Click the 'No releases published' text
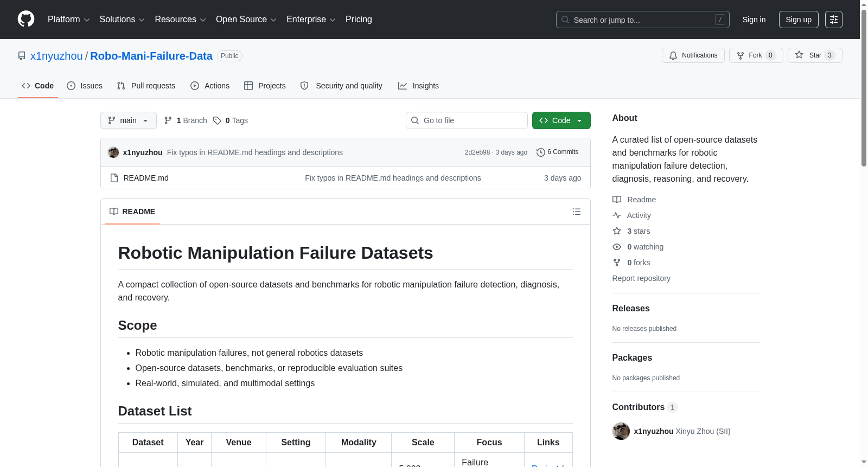Screen dimensions: 868x467 click(644, 329)
